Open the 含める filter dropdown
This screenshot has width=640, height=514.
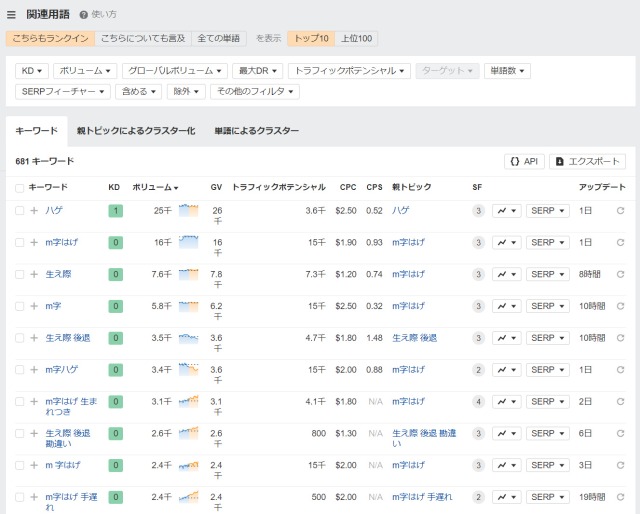(x=138, y=91)
